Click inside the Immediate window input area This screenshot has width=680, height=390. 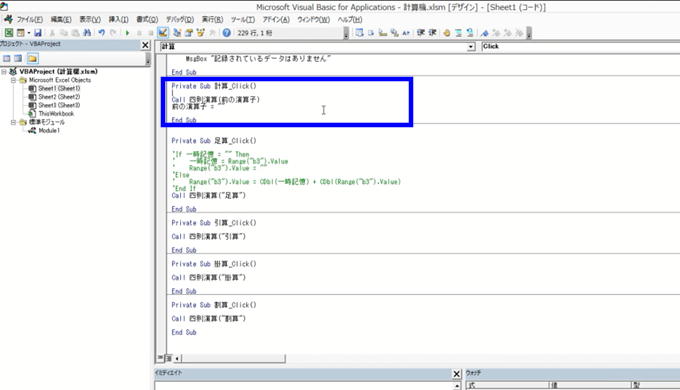304,385
